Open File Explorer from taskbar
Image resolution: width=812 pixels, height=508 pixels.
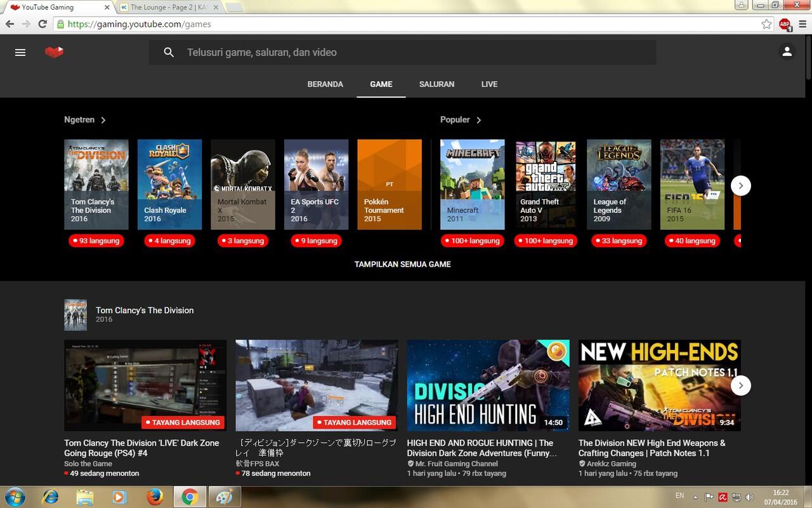[85, 497]
